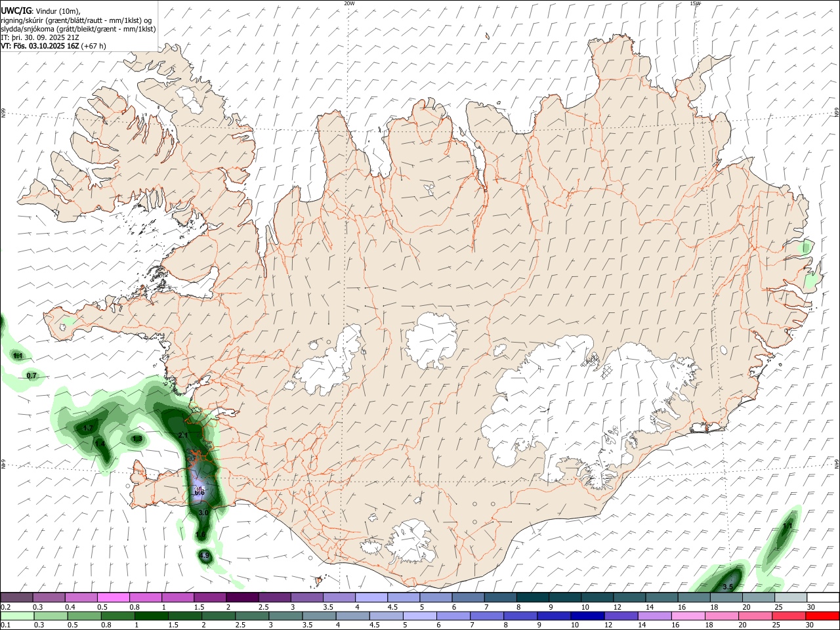Pick the deep plum 2 snow scale swatch

tap(241, 597)
